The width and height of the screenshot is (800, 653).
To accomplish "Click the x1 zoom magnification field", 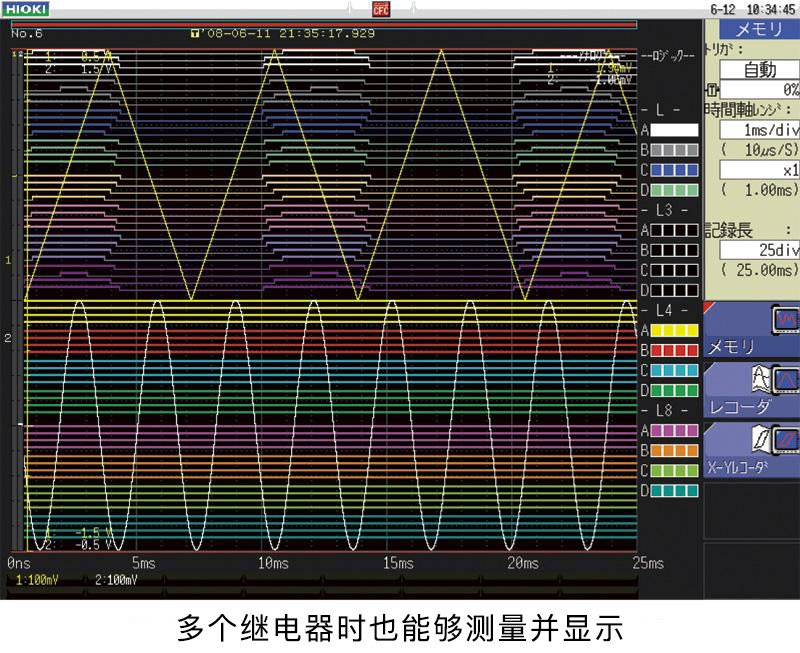I will click(x=758, y=170).
